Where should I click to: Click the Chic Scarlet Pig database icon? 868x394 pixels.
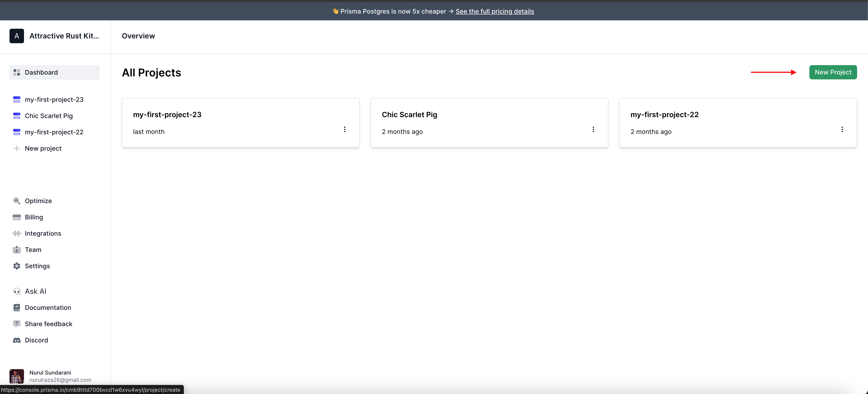tap(17, 116)
